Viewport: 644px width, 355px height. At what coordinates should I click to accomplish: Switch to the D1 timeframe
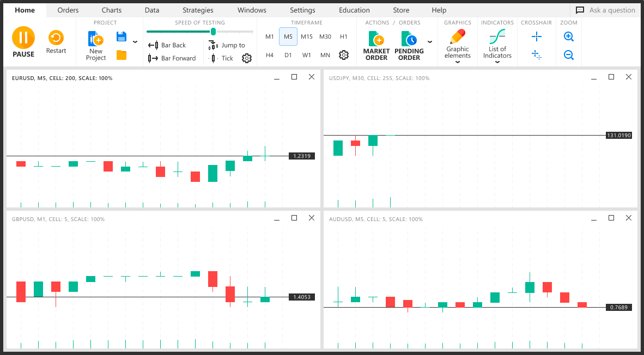coord(288,54)
